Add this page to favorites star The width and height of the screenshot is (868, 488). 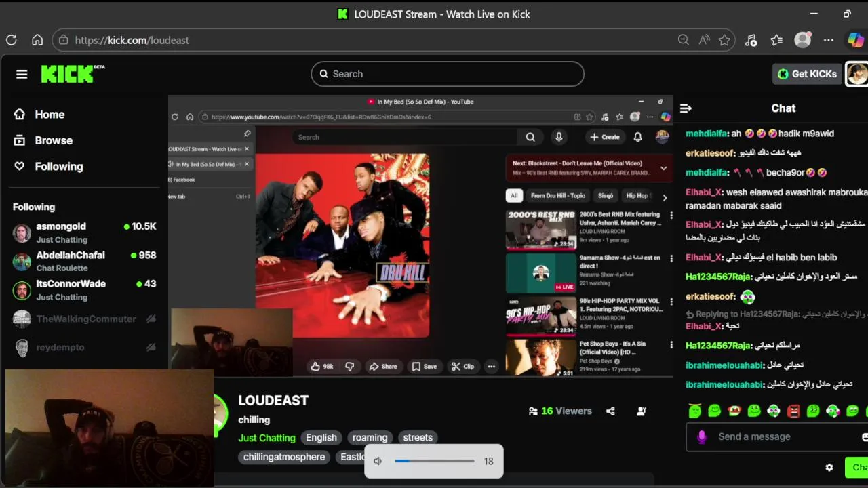725,40
